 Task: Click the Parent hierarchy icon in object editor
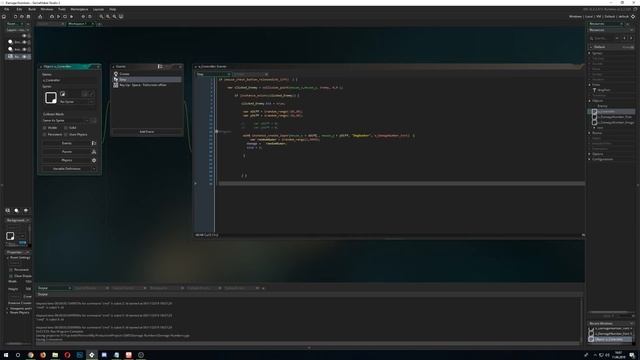pyautogui.click(x=94, y=152)
